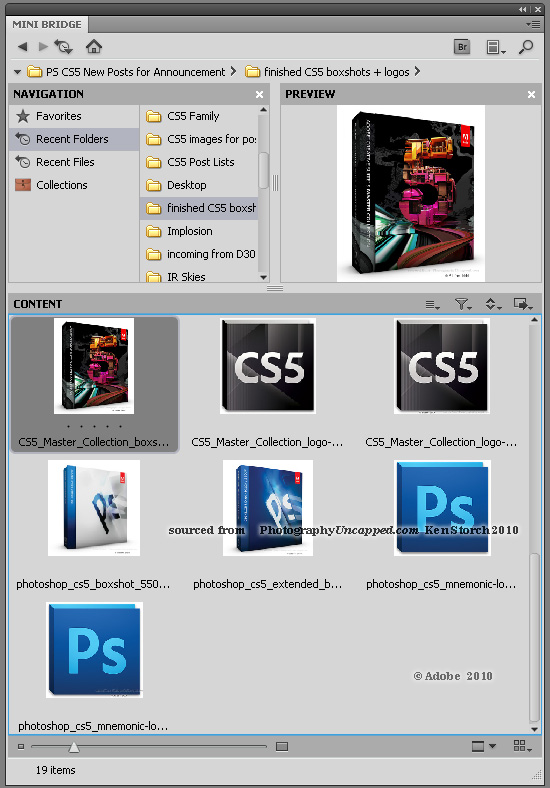Click the folder list scroll down arrow
This screenshot has width=550, height=788.
263,277
